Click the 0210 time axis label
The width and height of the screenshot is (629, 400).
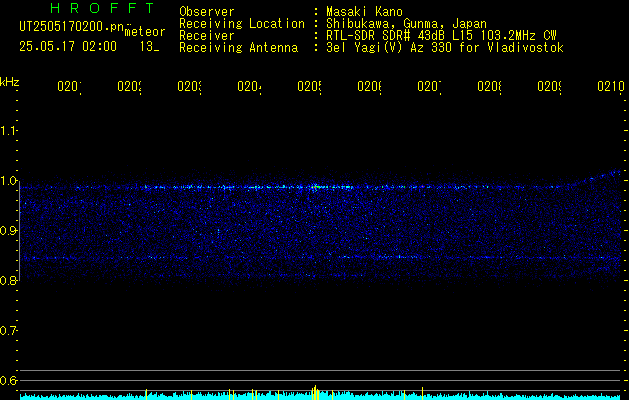(611, 86)
